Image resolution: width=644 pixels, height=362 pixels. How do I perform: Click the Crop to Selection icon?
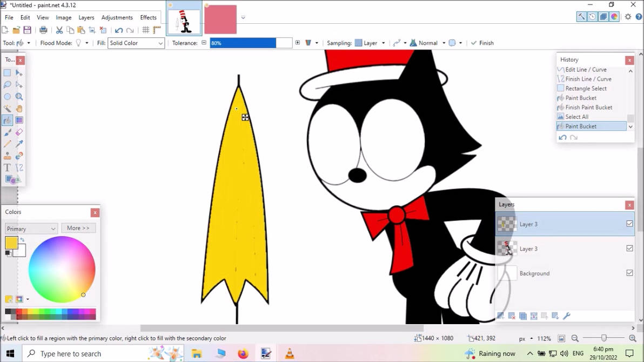coord(92,30)
